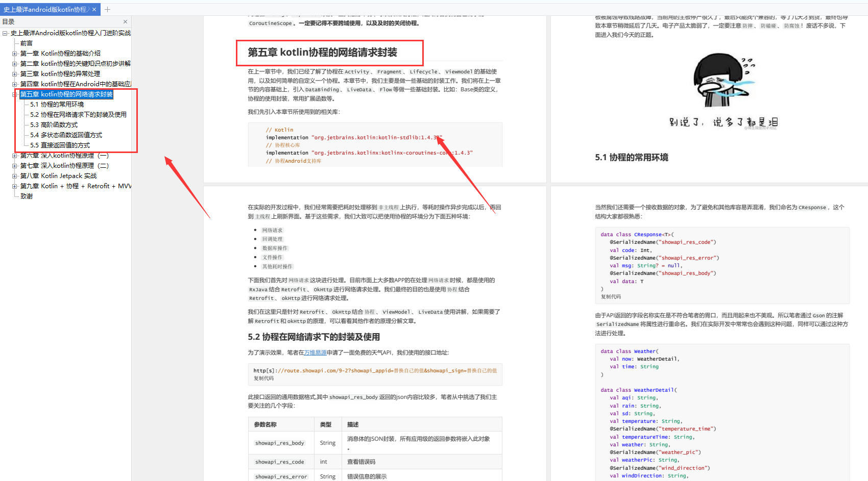Image resolution: width=868 pixels, height=481 pixels.
Task: Click the showapi_res_error table cell
Action: click(281, 476)
